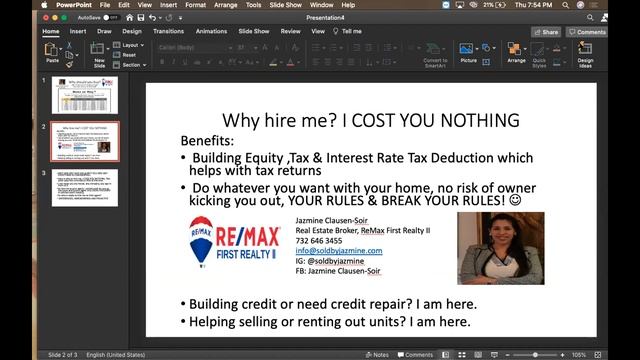This screenshot has width=640, height=360.
Task: Select the Format Painter brush icon
Action: point(69,64)
